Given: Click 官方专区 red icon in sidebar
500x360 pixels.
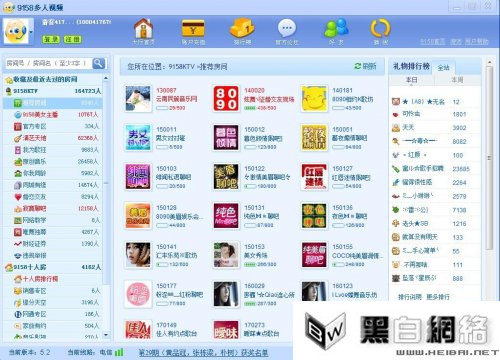Looking at the screenshot, I should 18,126.
